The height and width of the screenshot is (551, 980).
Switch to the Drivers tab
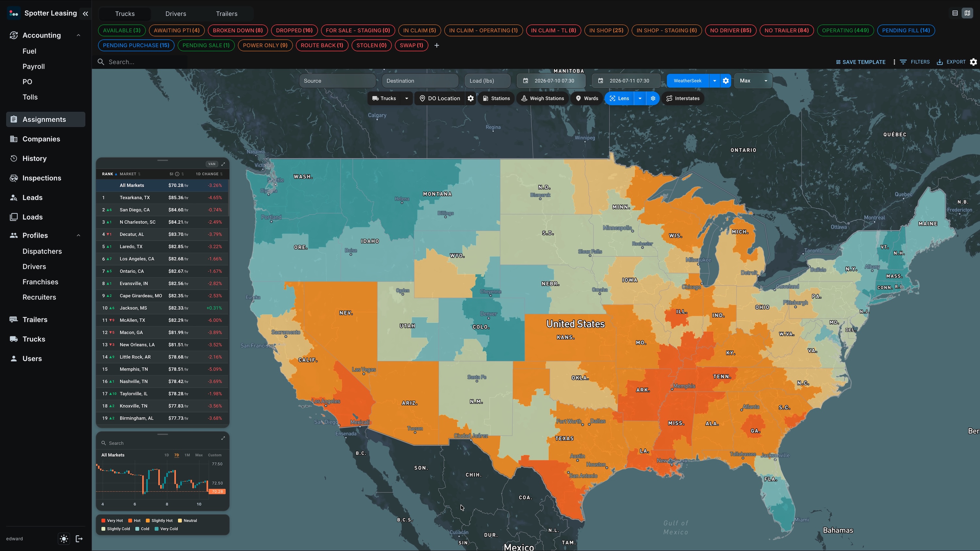pyautogui.click(x=176, y=14)
